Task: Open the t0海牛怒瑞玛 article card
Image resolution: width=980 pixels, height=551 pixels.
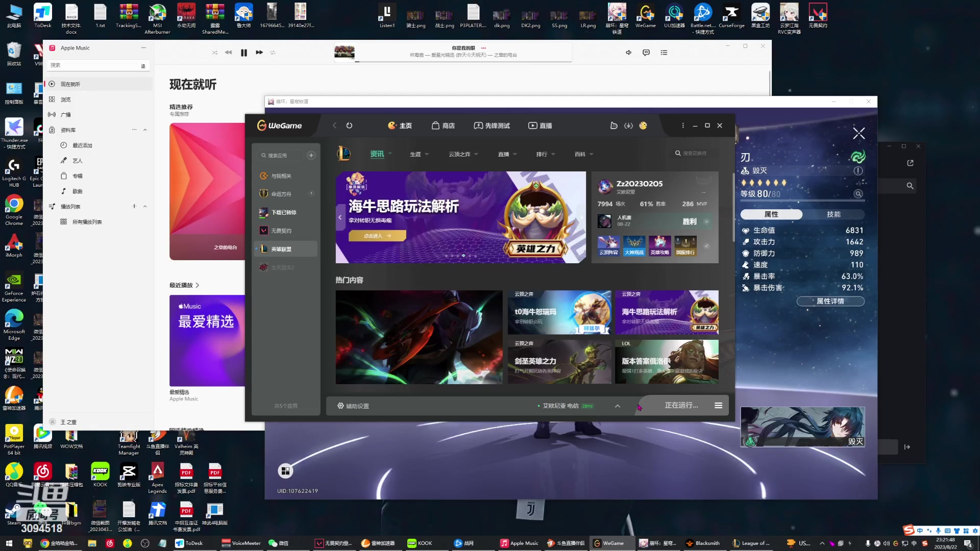Action: click(x=559, y=312)
